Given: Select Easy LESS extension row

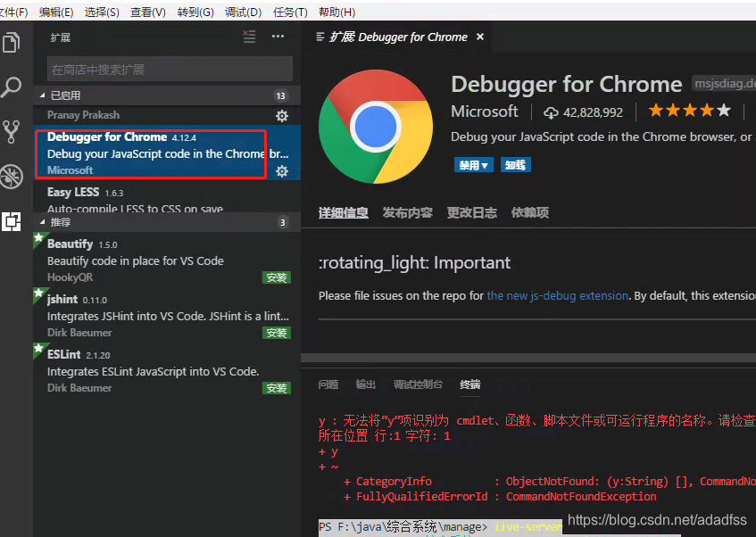Looking at the screenshot, I should (x=167, y=197).
